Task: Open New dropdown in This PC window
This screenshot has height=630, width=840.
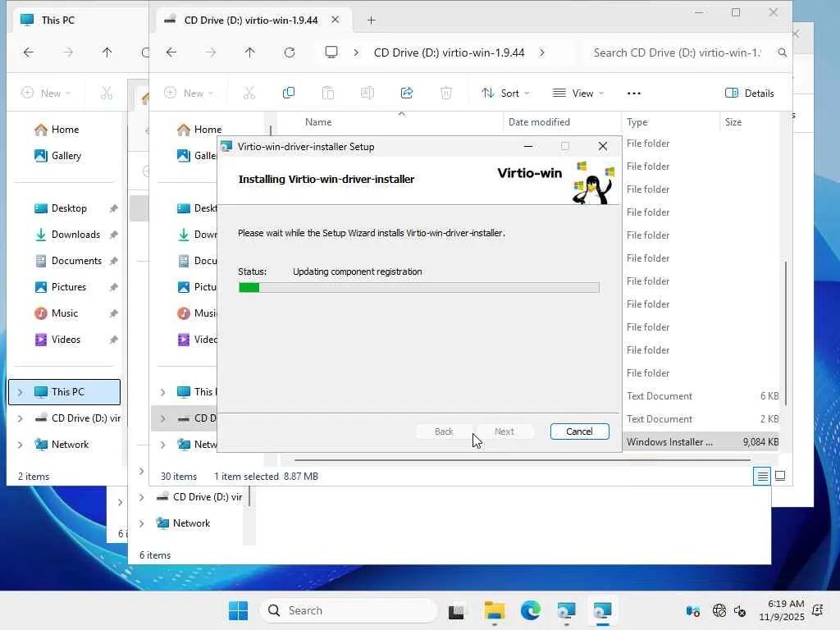Action: (46, 93)
